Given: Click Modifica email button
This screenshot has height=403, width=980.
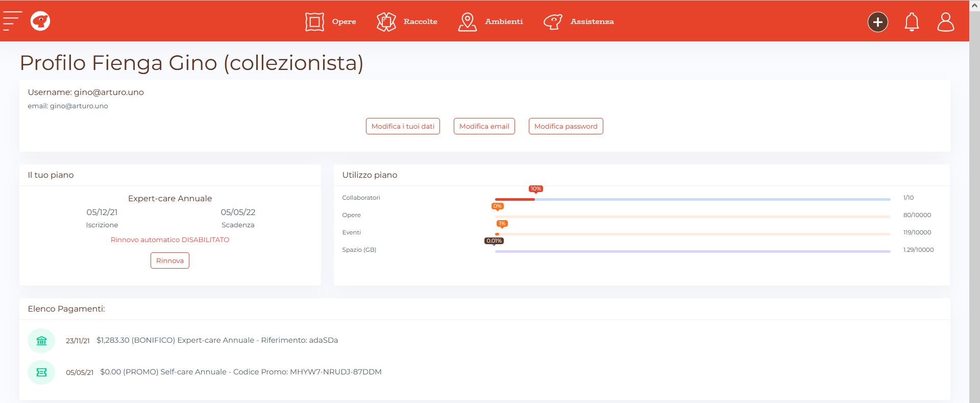Looking at the screenshot, I should [x=484, y=126].
